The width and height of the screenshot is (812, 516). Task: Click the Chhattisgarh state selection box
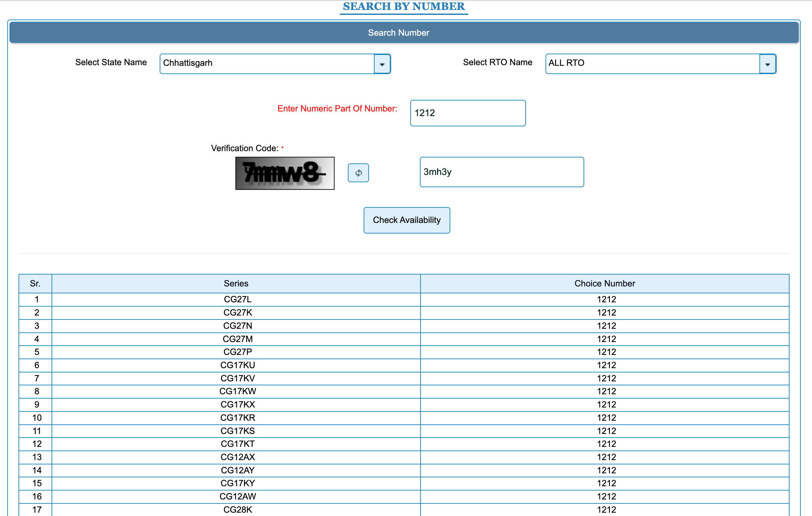coord(266,64)
